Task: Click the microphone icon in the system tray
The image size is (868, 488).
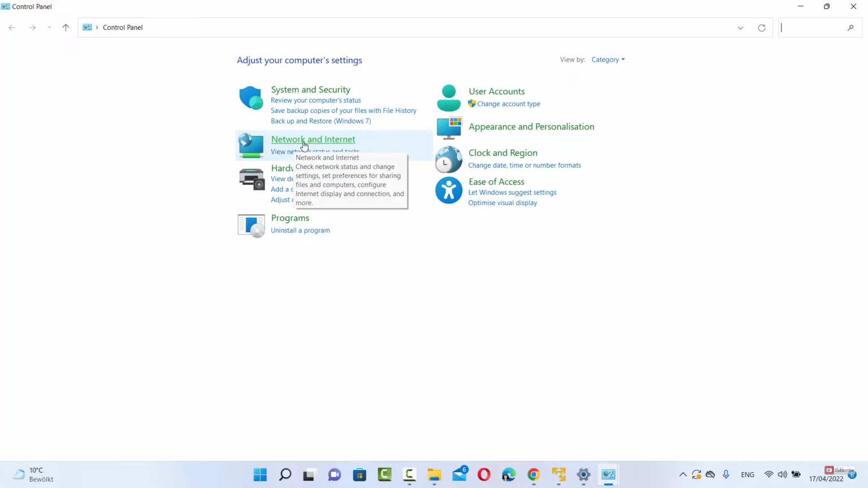Action: coord(726,474)
